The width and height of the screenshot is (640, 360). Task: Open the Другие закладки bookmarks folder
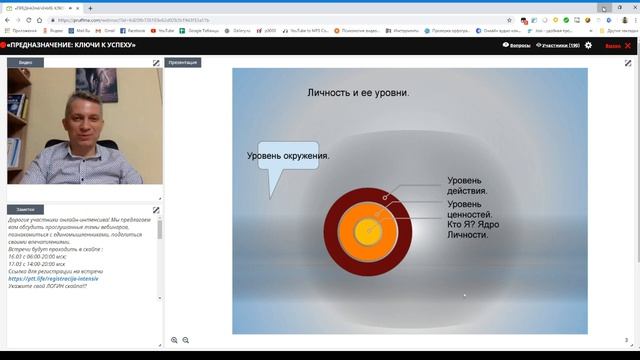pyautogui.click(x=619, y=31)
